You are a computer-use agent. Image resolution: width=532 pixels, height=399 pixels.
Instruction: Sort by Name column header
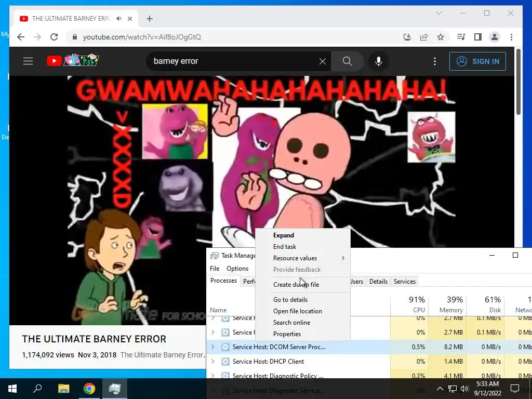(218, 310)
